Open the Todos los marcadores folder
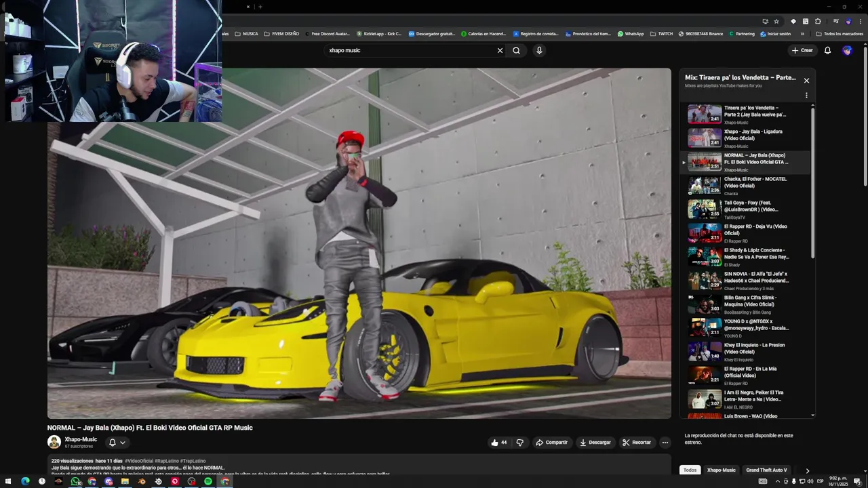The width and height of the screenshot is (868, 488). [840, 34]
